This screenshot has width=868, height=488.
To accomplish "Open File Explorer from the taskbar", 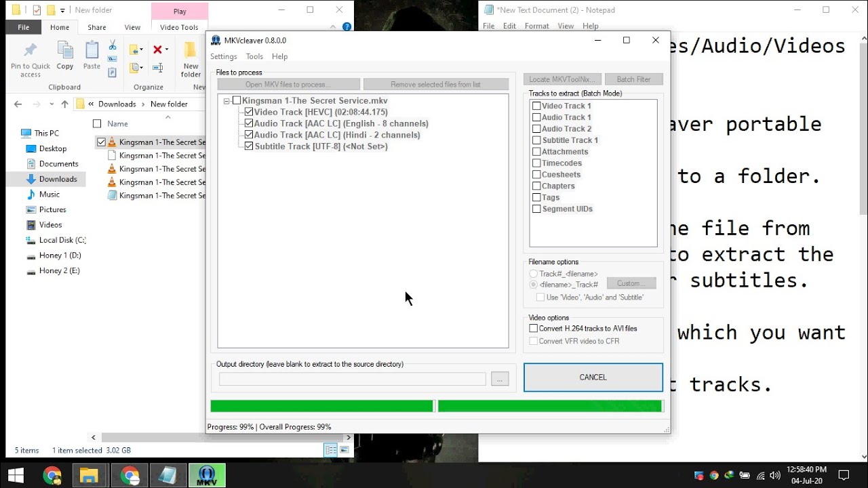I will [x=89, y=475].
